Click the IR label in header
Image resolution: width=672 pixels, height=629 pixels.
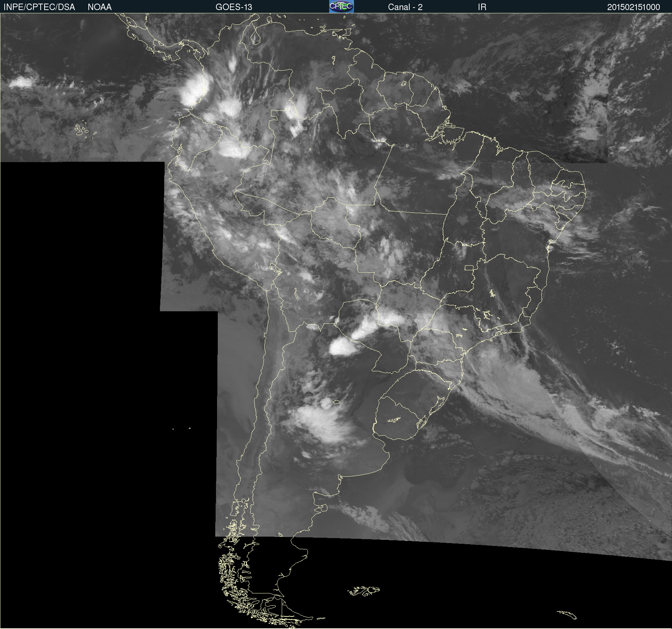click(482, 7)
